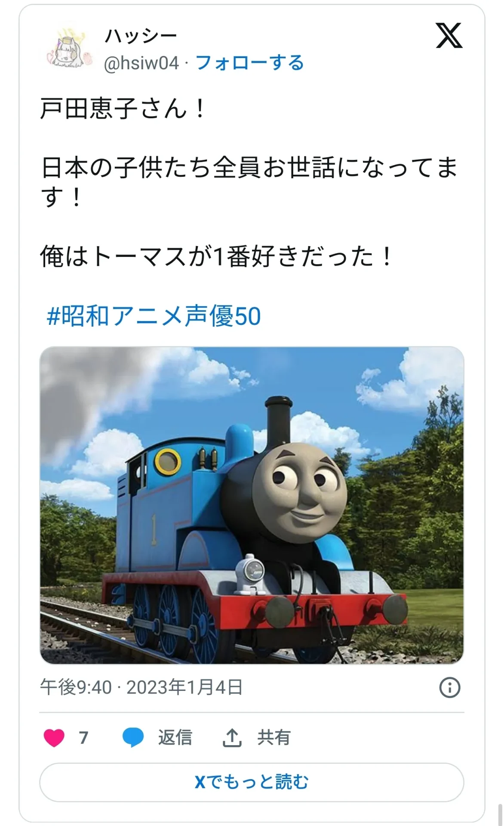Open the hashtag #昭和アニメ声優50
Viewport: 504px width, 826px height.
click(x=154, y=316)
